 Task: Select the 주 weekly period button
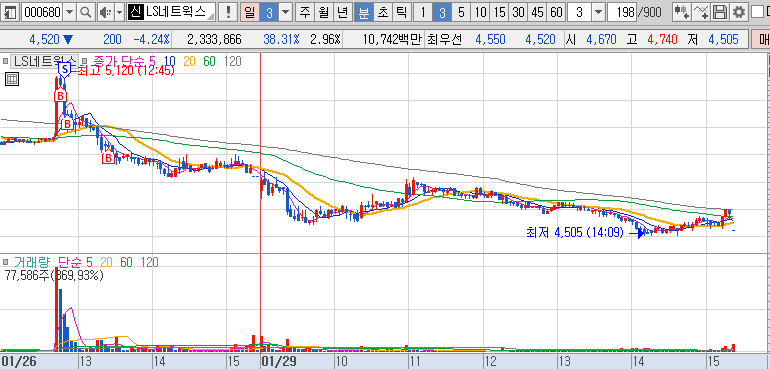click(305, 13)
